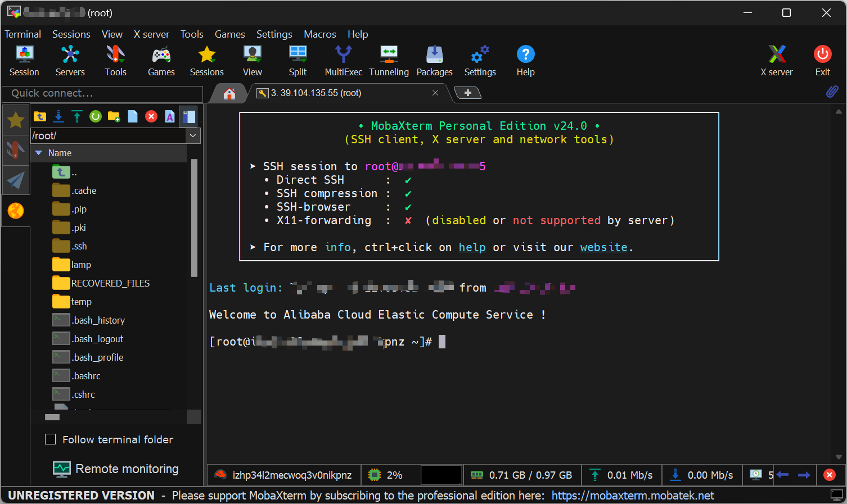Open the Settings gear toolbar icon
This screenshot has width=847, height=504.
(480, 61)
